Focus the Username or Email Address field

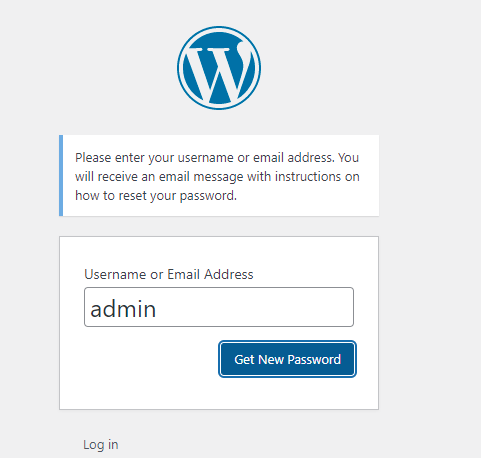pos(219,307)
